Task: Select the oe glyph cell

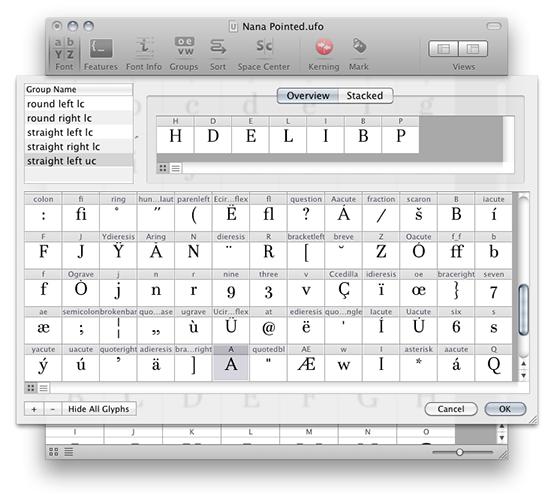Action: click(x=418, y=287)
